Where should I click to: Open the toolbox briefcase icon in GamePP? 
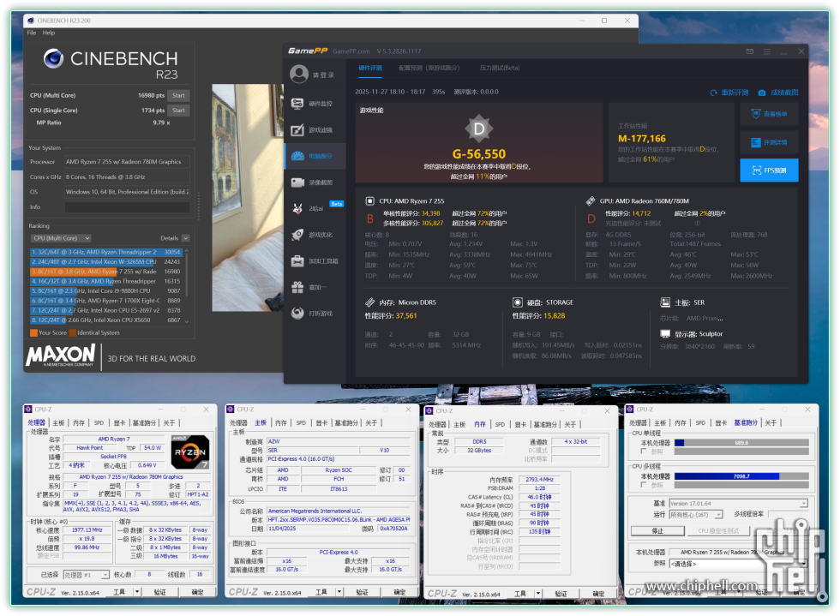pos(299,260)
